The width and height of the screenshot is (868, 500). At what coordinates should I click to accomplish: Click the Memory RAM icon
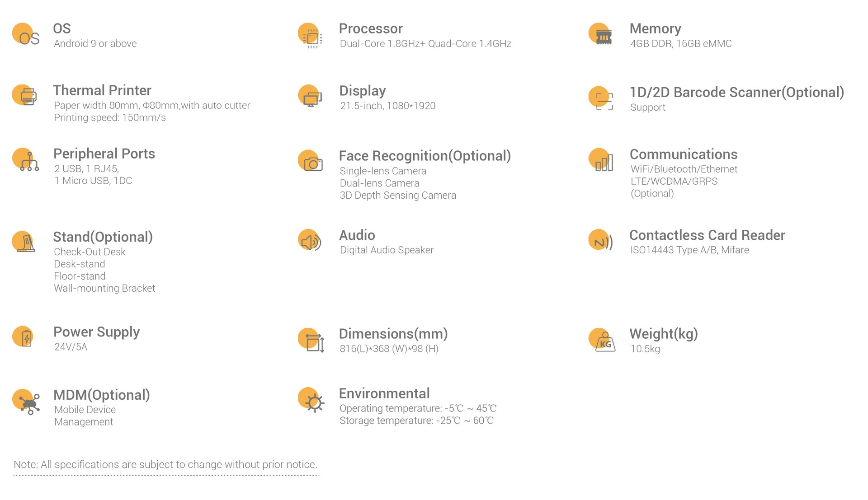(x=600, y=34)
